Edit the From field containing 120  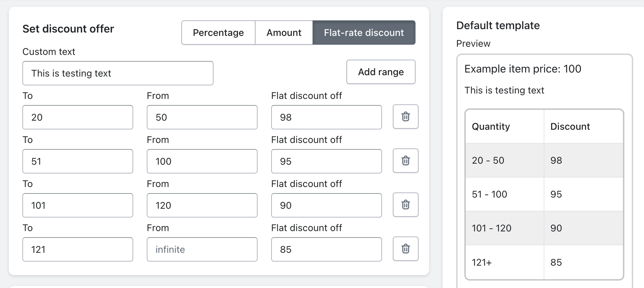tap(202, 205)
